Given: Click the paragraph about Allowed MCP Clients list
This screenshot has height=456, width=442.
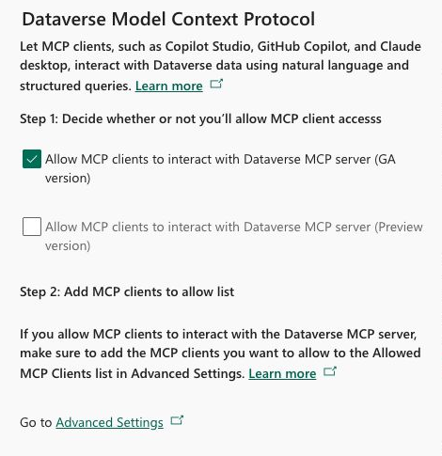Looking at the screenshot, I should pos(220,354).
